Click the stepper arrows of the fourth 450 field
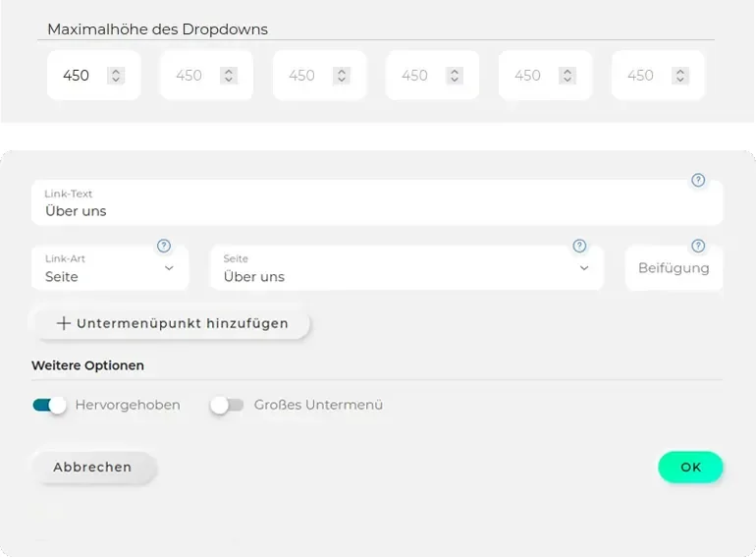 455,76
